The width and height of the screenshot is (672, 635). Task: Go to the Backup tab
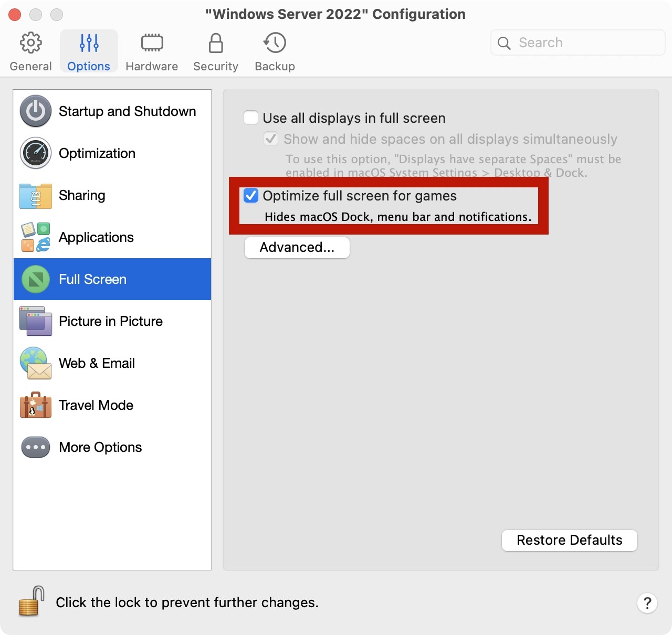tap(275, 52)
